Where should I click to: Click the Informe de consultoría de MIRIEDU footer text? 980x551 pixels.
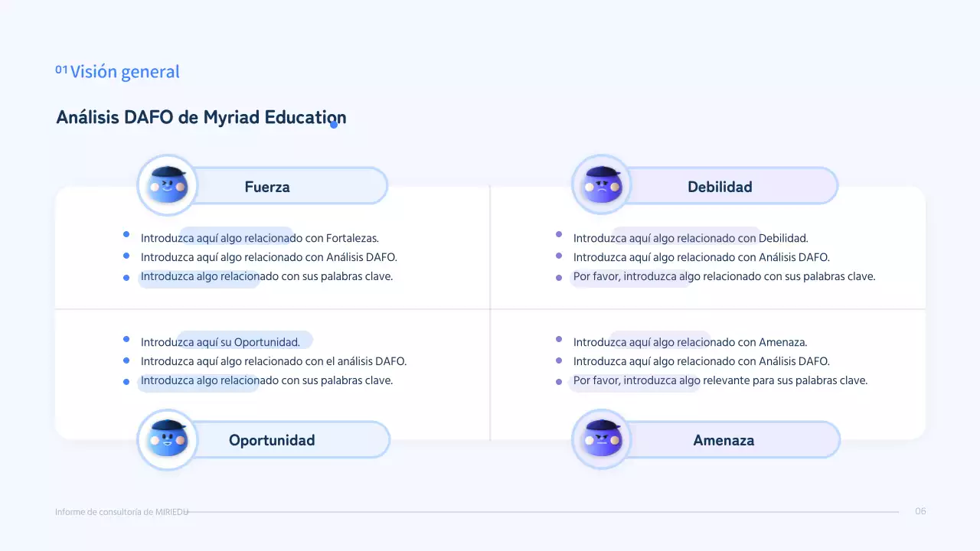[x=121, y=511]
